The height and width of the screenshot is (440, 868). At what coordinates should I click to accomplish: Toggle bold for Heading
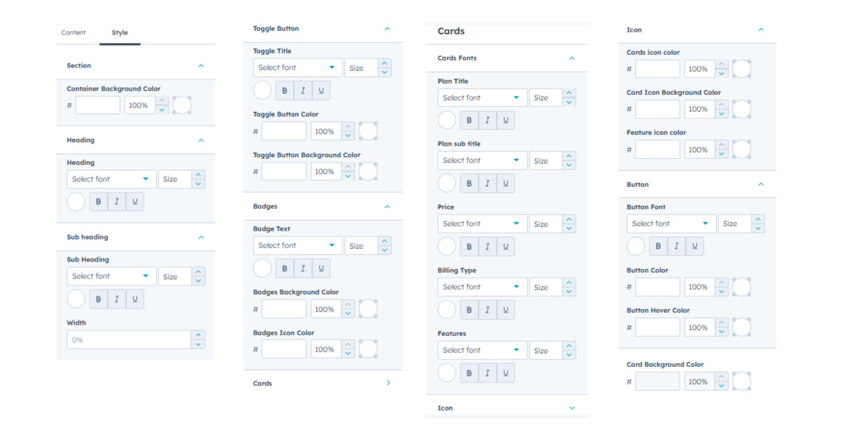(x=98, y=202)
